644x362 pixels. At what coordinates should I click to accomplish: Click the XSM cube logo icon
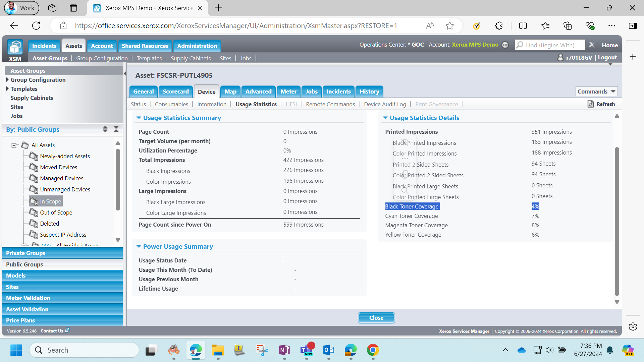click(x=15, y=47)
